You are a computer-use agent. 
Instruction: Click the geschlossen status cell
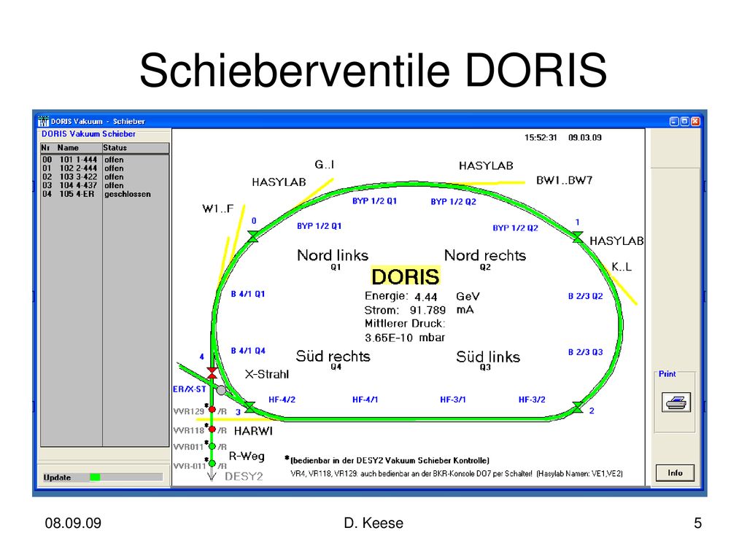click(128, 194)
